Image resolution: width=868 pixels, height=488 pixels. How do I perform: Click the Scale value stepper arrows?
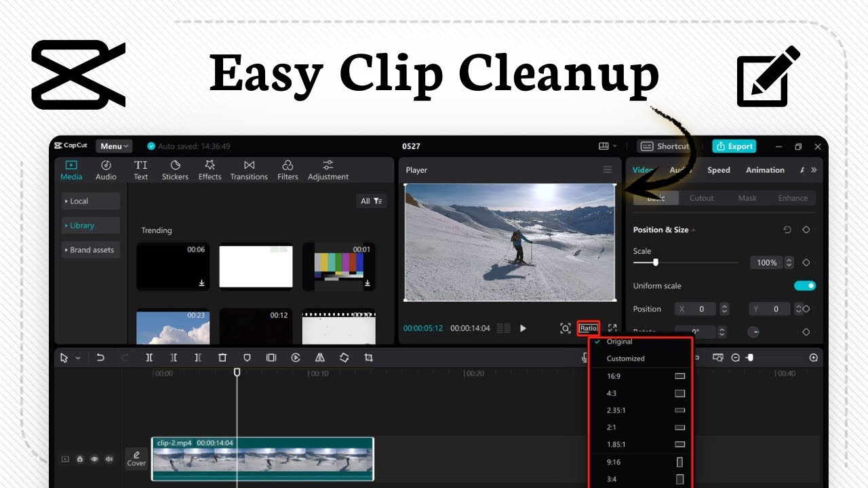[789, 262]
